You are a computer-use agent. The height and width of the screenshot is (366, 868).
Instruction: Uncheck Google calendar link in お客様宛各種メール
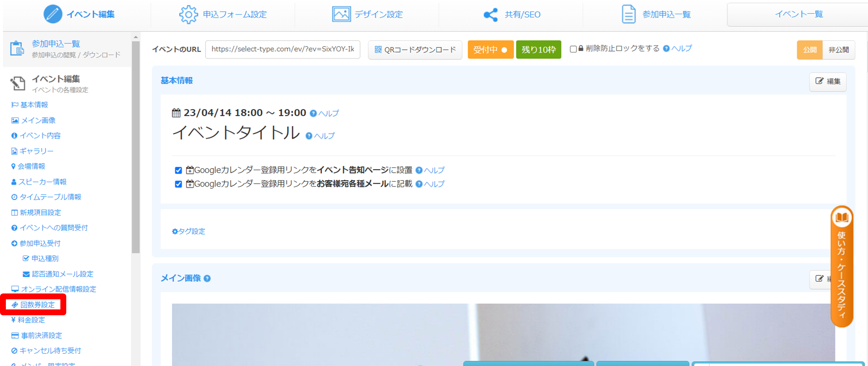178,184
